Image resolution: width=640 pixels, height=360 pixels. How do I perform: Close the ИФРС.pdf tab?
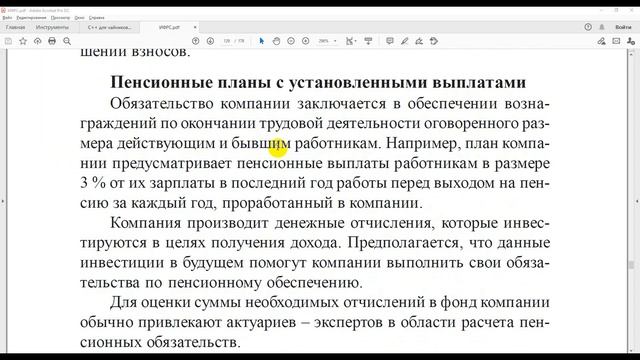point(195,27)
